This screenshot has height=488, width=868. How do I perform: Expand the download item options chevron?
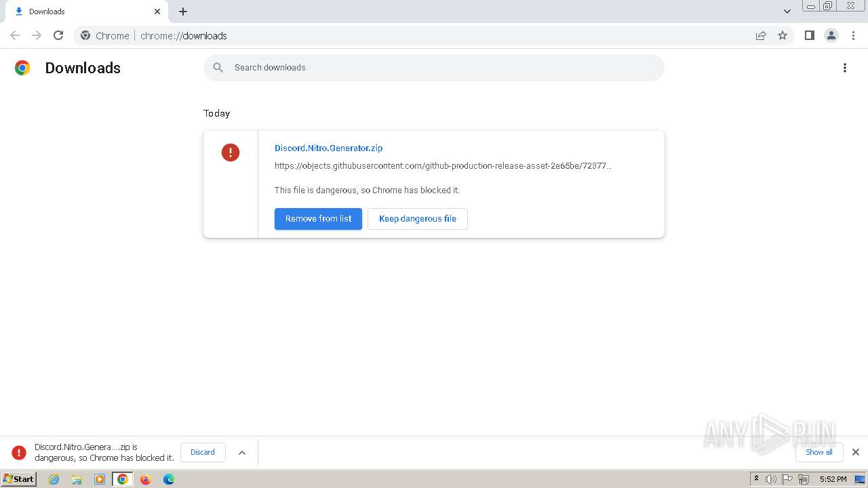[242, 453]
